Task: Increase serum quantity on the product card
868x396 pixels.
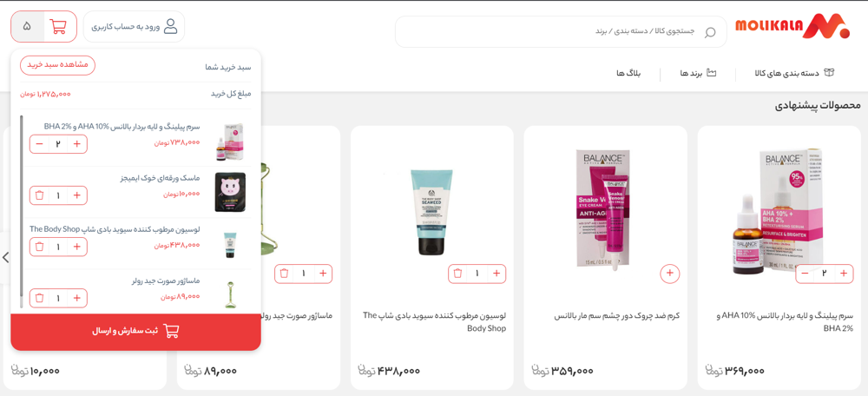Action: pyautogui.click(x=843, y=274)
